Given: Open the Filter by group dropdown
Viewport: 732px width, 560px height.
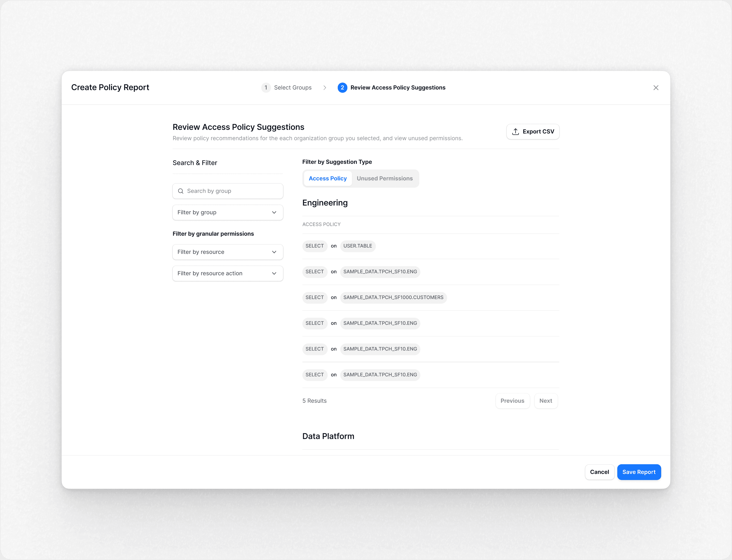Looking at the screenshot, I should (x=228, y=212).
